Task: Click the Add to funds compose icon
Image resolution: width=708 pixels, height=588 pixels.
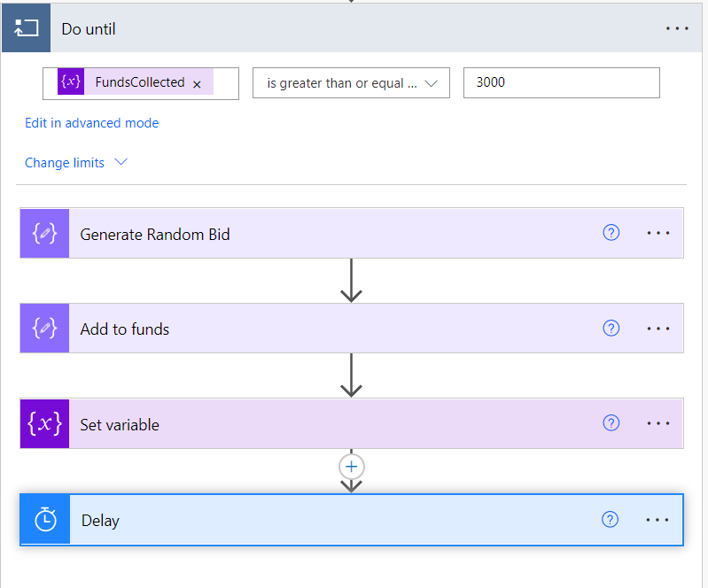Action: [45, 329]
